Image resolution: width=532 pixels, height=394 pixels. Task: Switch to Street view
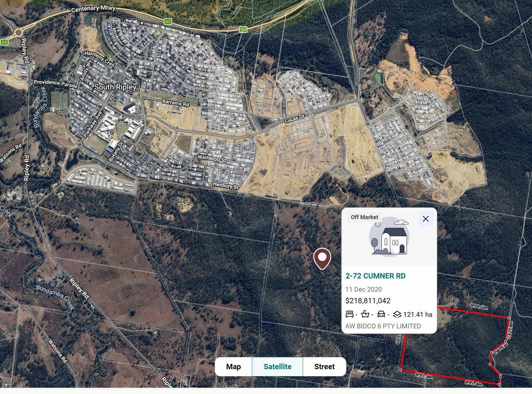pyautogui.click(x=324, y=367)
